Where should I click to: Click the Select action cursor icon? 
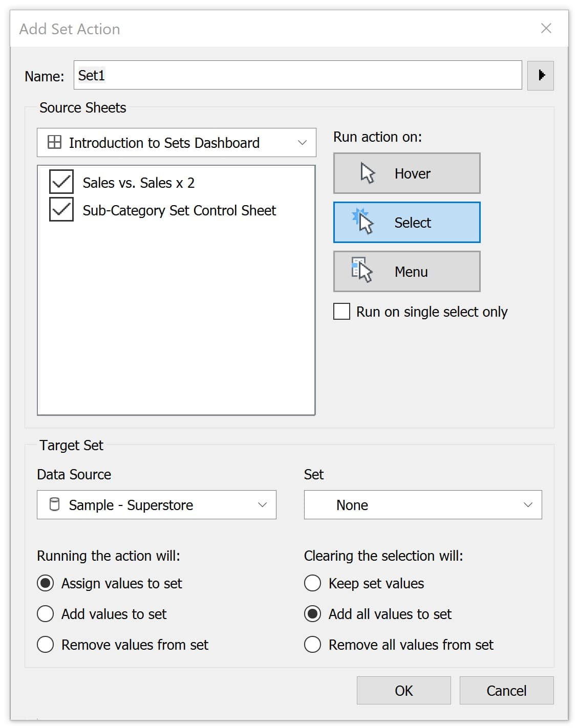click(x=363, y=222)
